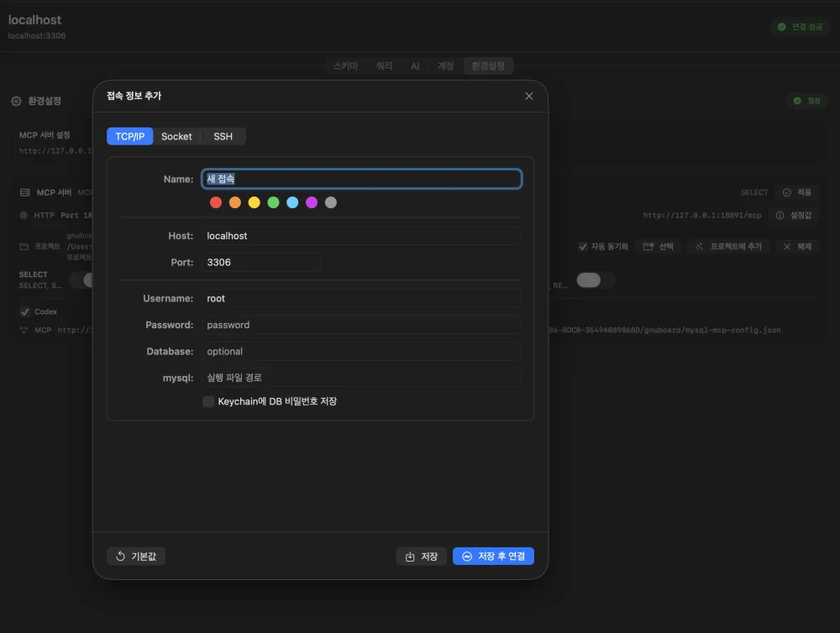Click the mysql executable path field
The height and width of the screenshot is (633, 840).
click(361, 378)
